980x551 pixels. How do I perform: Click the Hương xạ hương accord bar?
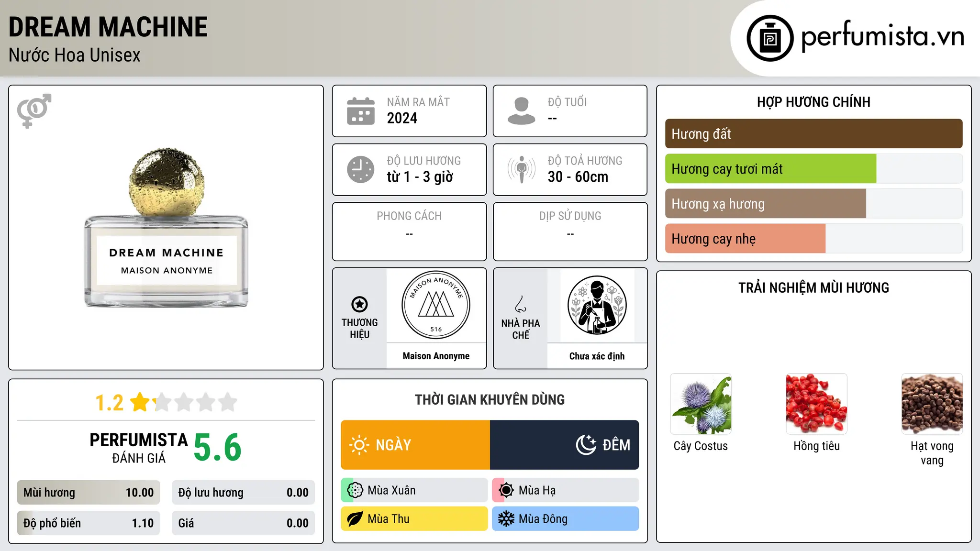point(813,204)
